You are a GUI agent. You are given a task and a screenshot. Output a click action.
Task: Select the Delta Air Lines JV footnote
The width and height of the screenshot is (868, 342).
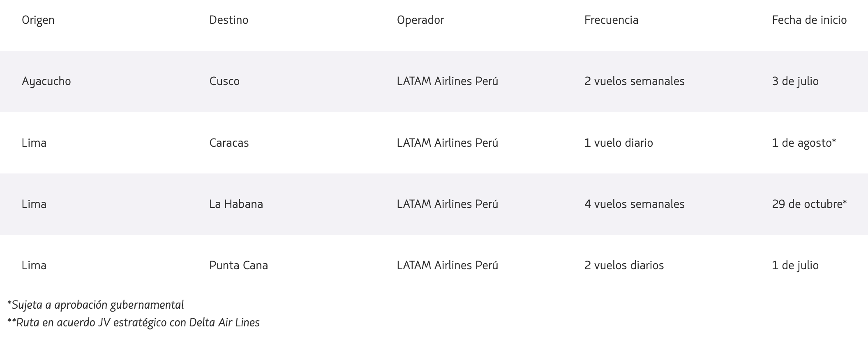134,323
